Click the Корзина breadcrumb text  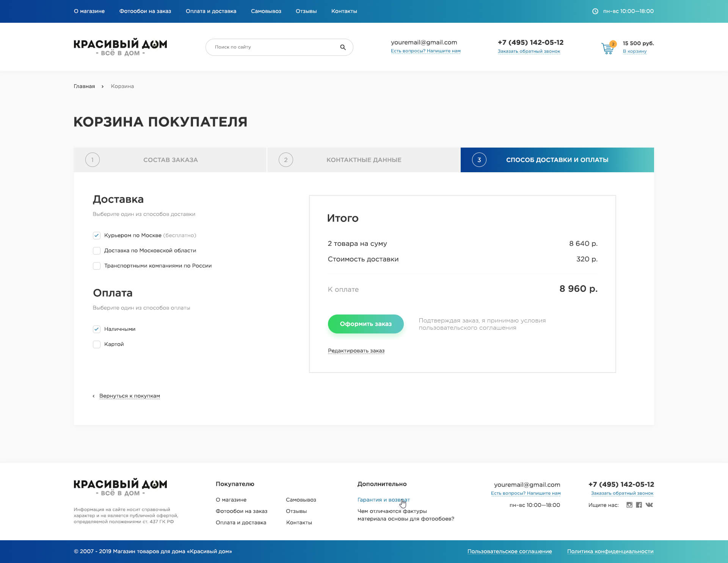point(122,86)
